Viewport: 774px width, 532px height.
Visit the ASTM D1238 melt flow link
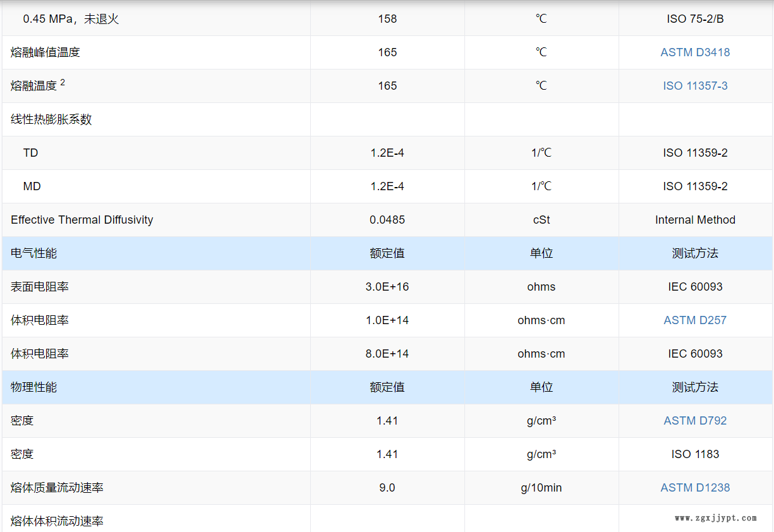point(695,488)
